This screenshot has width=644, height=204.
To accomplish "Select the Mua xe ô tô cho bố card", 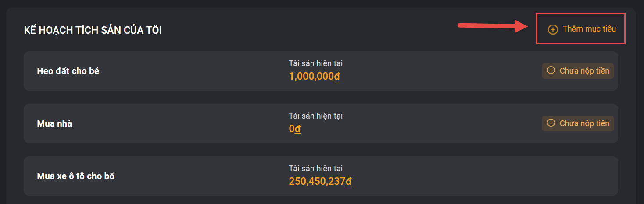I will click(x=321, y=176).
